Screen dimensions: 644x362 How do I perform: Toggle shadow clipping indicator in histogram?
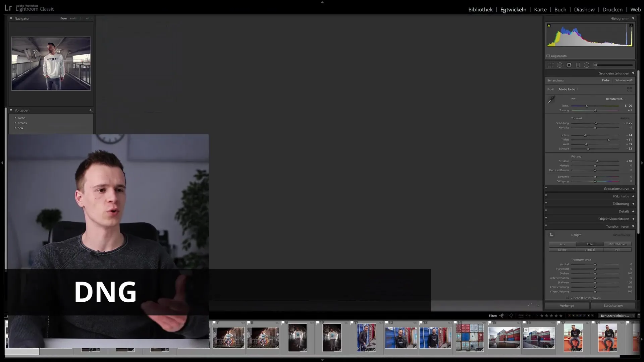549,25
